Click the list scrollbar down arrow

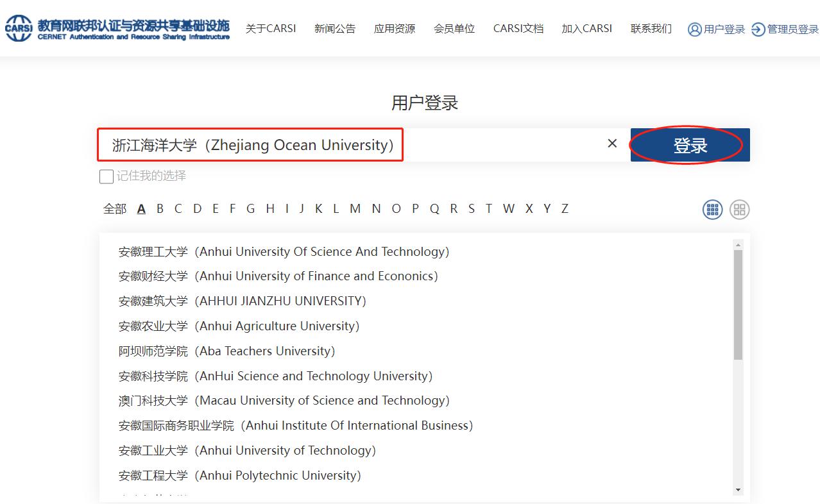click(738, 490)
